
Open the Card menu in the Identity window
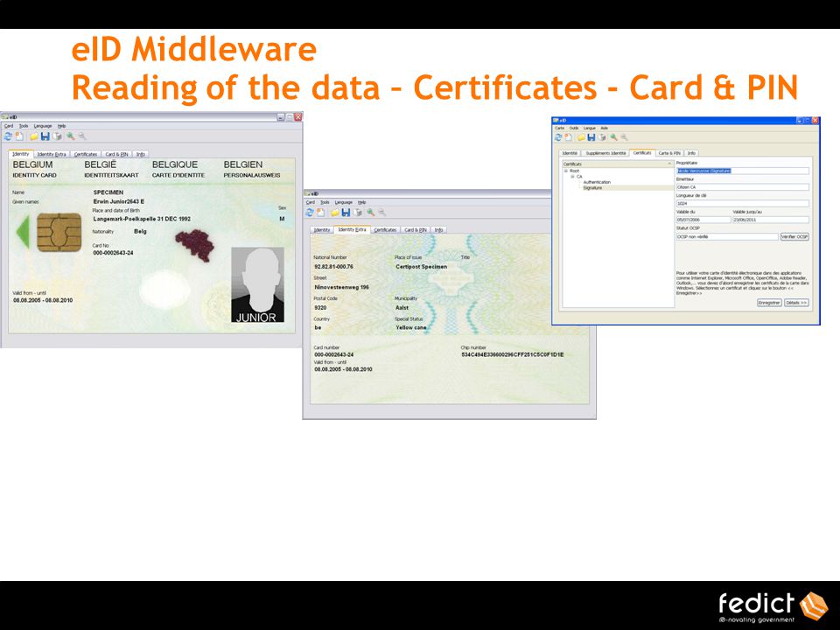pos(9,126)
